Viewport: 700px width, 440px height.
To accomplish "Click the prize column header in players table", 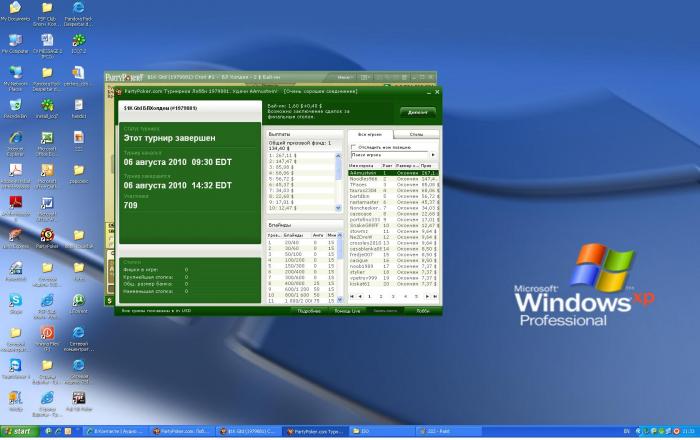I will click(429, 166).
